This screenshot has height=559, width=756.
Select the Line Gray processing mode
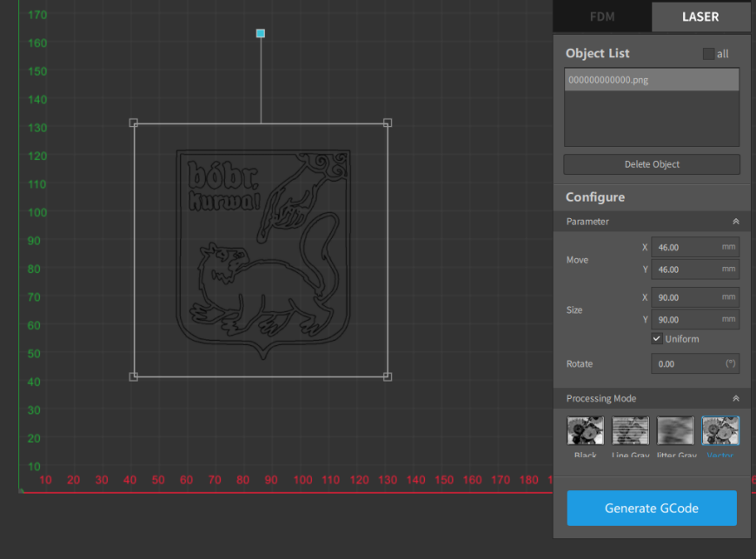tap(630, 430)
